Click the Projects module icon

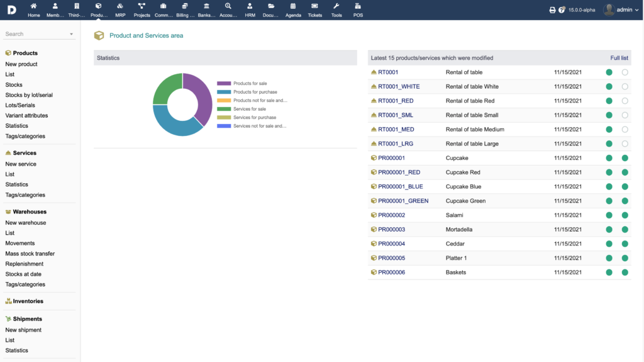pyautogui.click(x=142, y=6)
